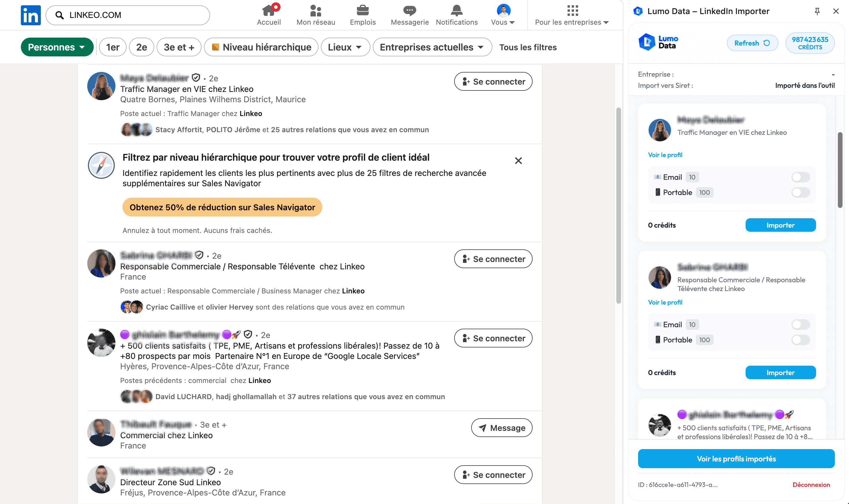
Task: Click Se connecter on Sabrina's result
Action: (x=493, y=258)
